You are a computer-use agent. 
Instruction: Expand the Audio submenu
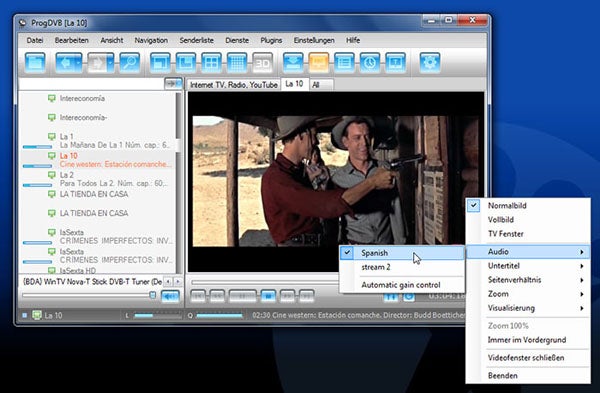(528, 251)
